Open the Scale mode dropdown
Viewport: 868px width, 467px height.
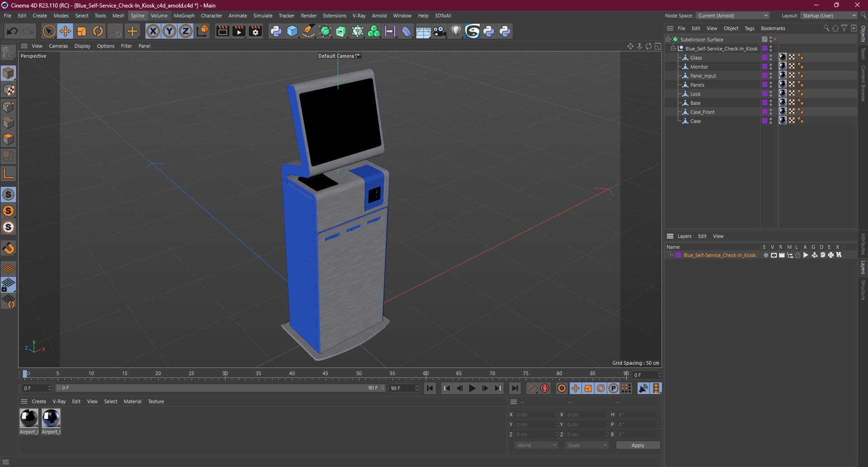[x=587, y=445]
